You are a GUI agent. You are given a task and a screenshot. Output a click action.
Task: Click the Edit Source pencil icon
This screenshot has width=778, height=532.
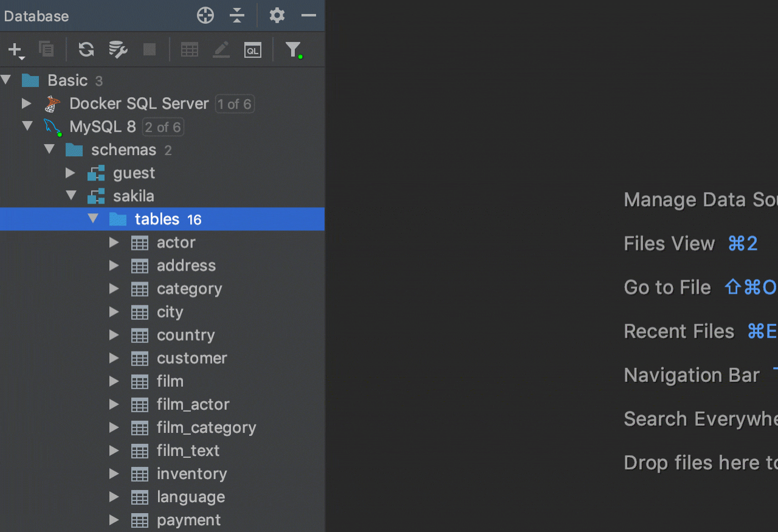click(221, 50)
